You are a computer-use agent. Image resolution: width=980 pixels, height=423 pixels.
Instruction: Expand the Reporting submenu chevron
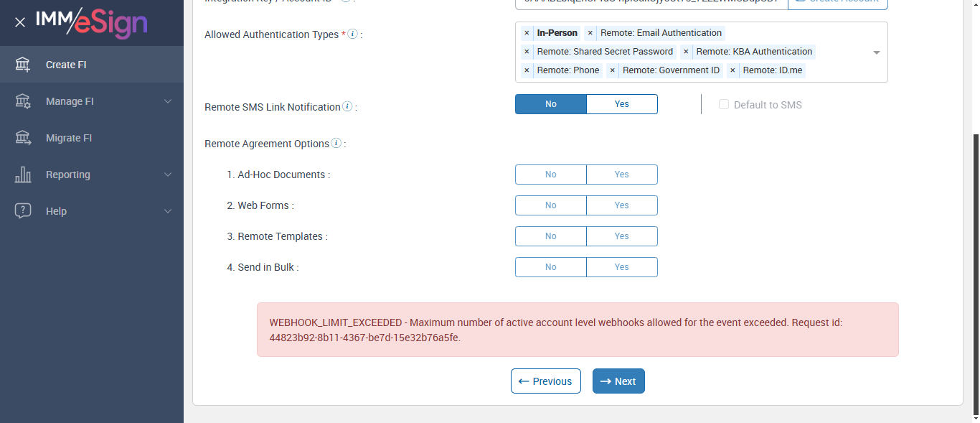coord(168,175)
